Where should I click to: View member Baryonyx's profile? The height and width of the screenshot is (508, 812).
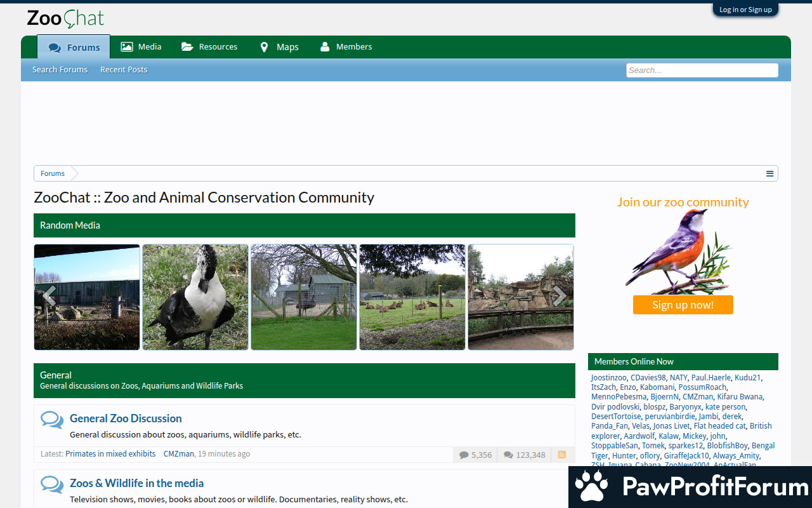point(686,407)
